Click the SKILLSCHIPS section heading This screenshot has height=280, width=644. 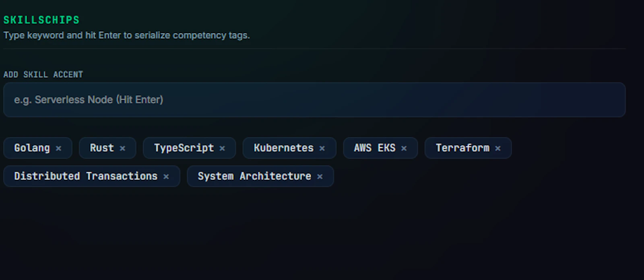[x=41, y=20]
